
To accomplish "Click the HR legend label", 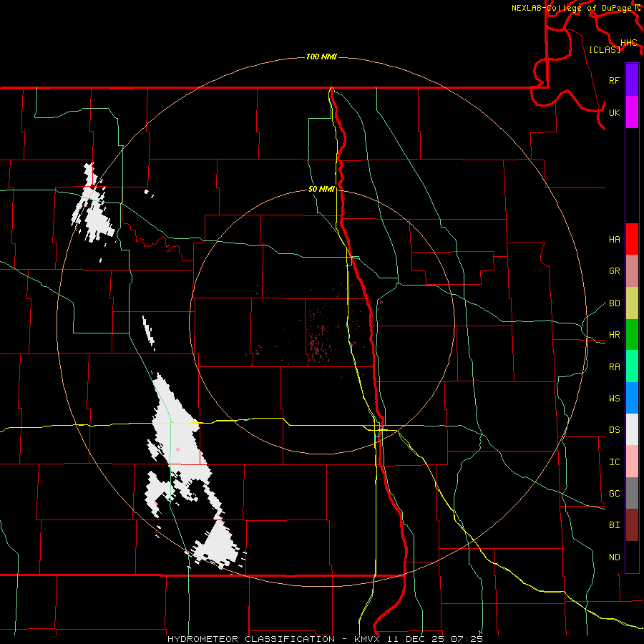I will [615, 335].
